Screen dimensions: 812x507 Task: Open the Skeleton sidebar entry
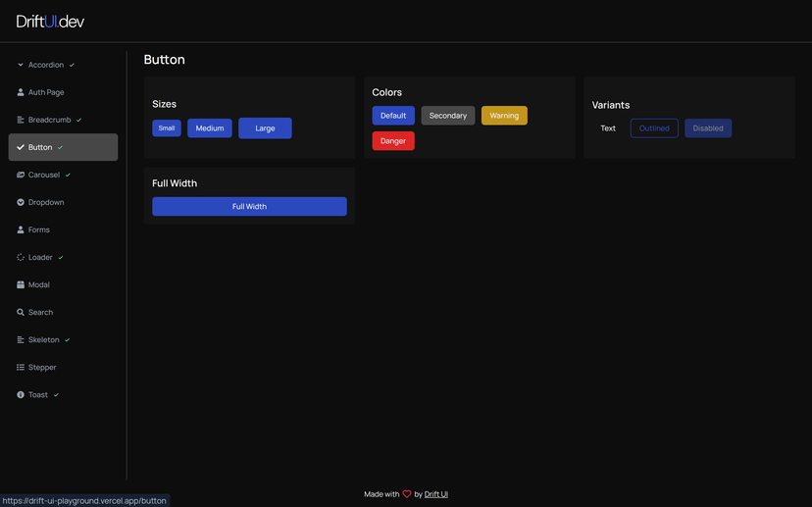click(63, 339)
